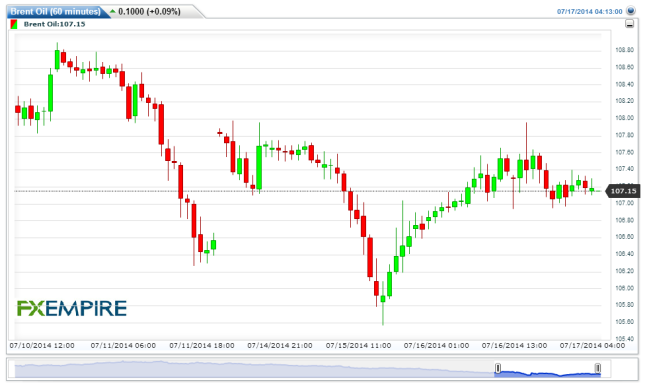This screenshot has width=645, height=386.
Task: Click the red-green Brent Oil legend icon
Action: point(14,24)
